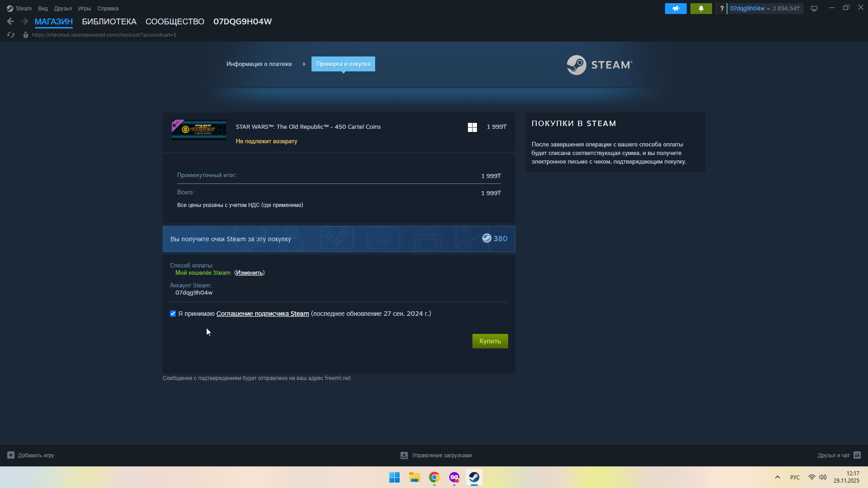Switch to Big Picture mode icon

pos(814,9)
